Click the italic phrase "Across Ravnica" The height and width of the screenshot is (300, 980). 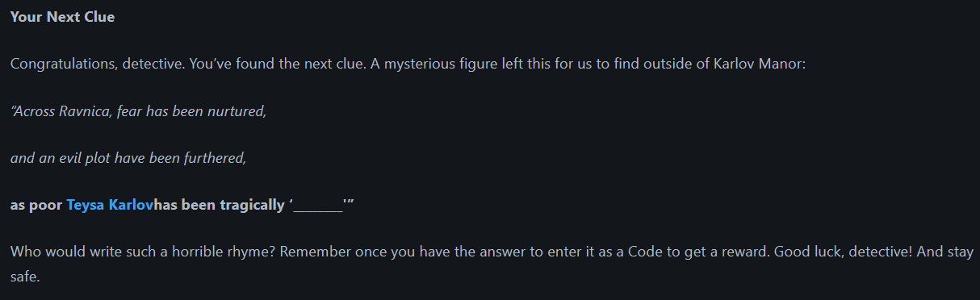pos(57,111)
